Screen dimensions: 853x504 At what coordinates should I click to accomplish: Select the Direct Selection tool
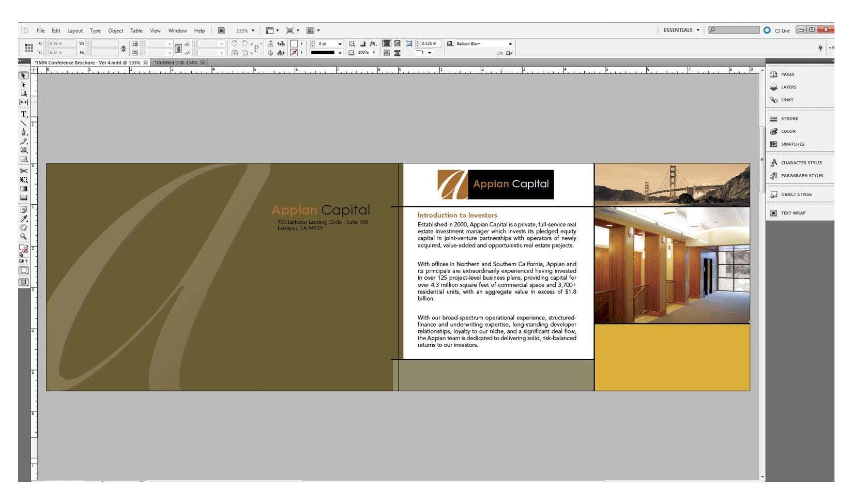tap(23, 84)
